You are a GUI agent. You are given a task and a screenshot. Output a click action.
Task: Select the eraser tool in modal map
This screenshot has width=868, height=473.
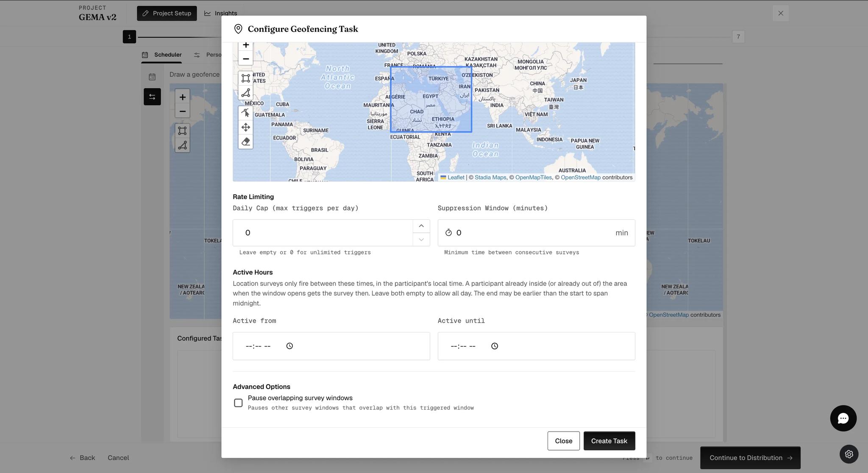tap(245, 141)
